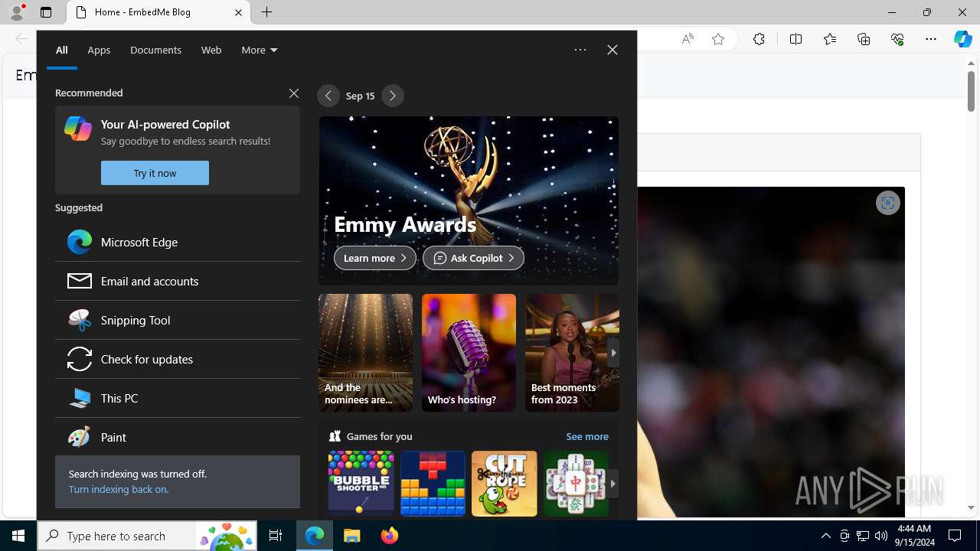The height and width of the screenshot is (551, 980).
Task: Show more Emmy cards with arrow
Action: 612,353
